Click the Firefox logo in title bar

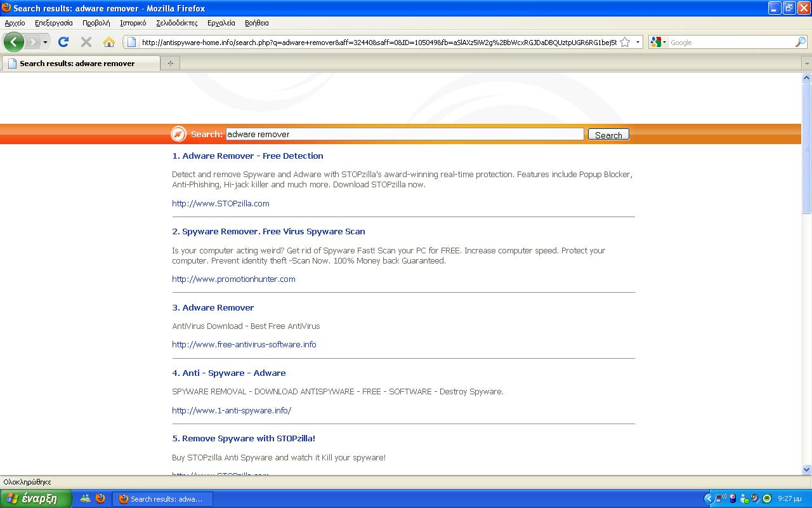point(6,8)
